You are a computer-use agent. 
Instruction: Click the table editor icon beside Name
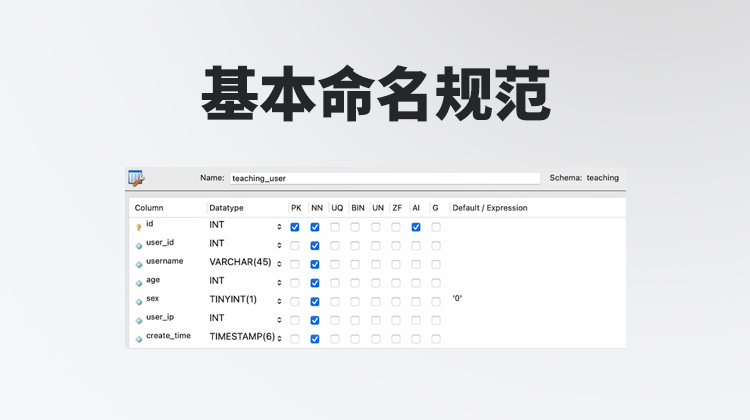[x=137, y=178]
